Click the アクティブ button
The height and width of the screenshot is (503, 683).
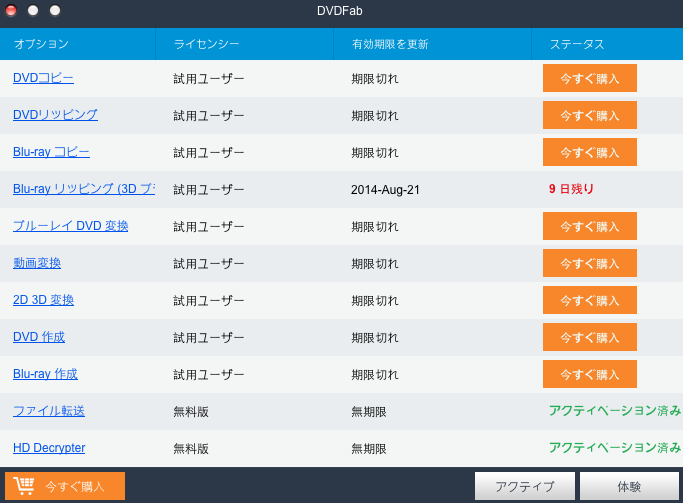[525, 486]
